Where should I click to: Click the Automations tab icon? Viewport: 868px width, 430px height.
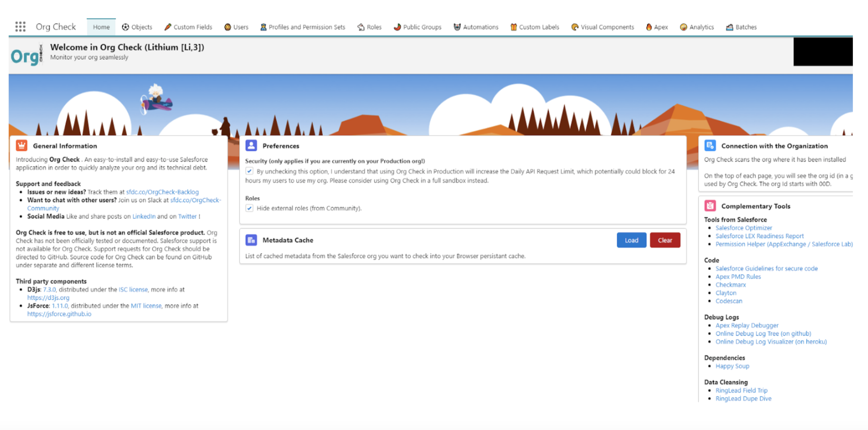(457, 27)
